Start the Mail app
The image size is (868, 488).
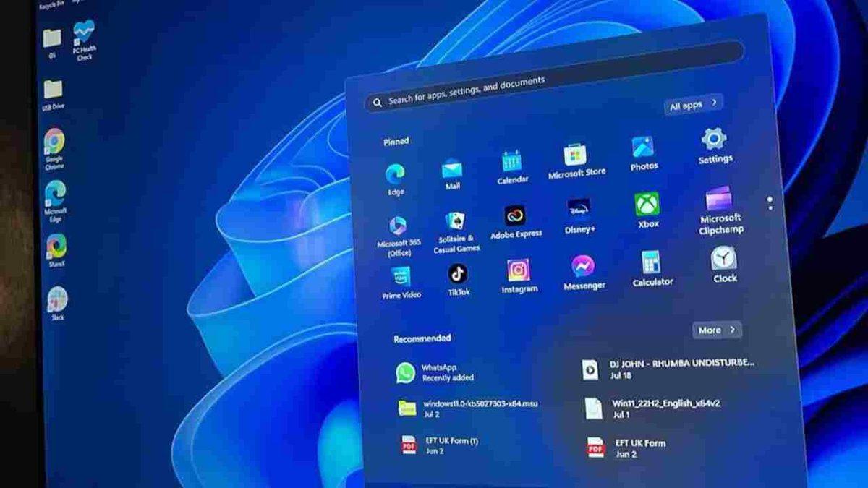[452, 168]
